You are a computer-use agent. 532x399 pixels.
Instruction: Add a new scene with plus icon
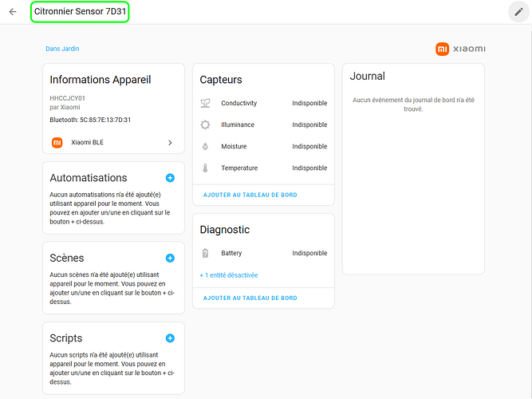click(x=170, y=259)
